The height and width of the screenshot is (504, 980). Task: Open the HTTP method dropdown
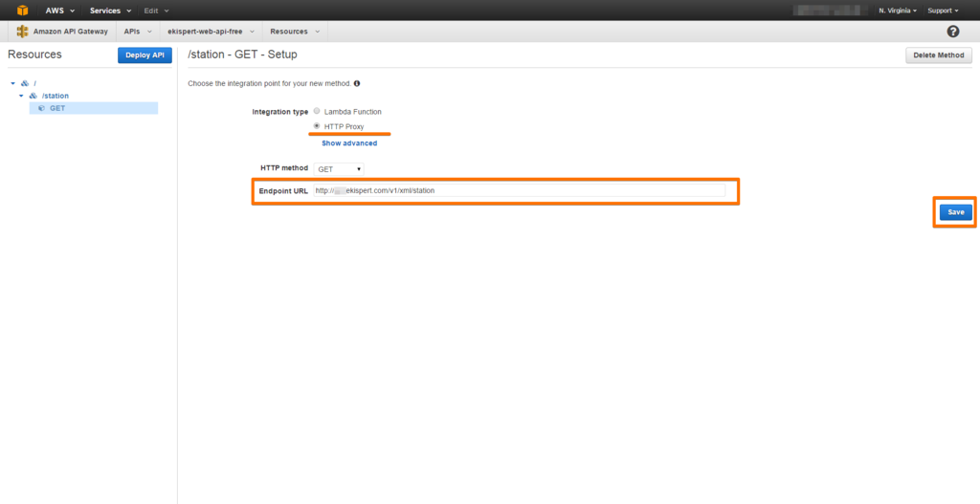[x=339, y=168]
